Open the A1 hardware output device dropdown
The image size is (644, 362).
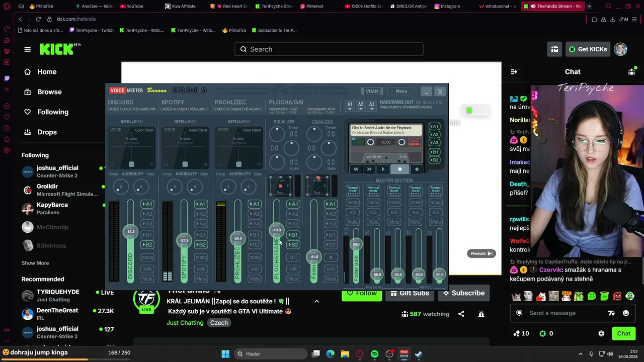click(350, 106)
